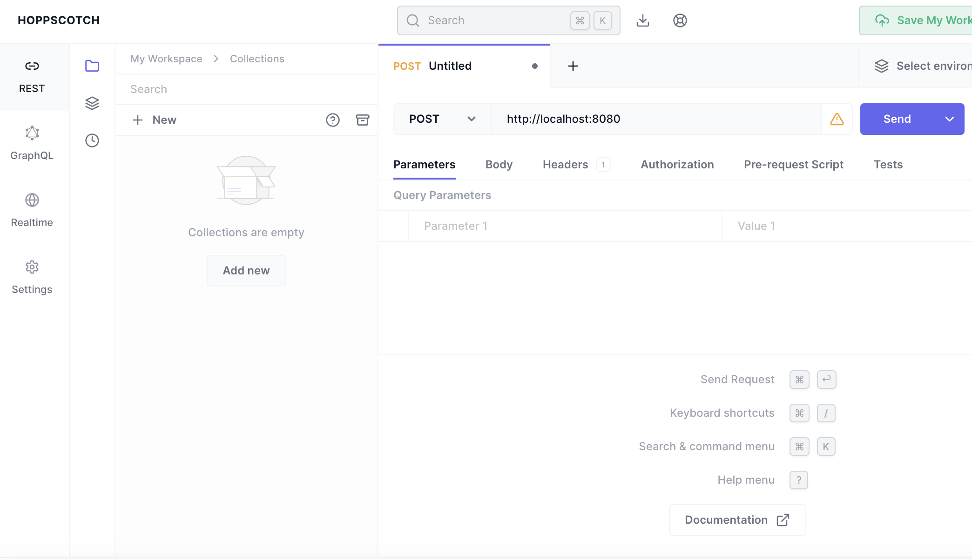This screenshot has width=972, height=560.
Task: Open the Select environment dropdown
Action: coord(922,66)
